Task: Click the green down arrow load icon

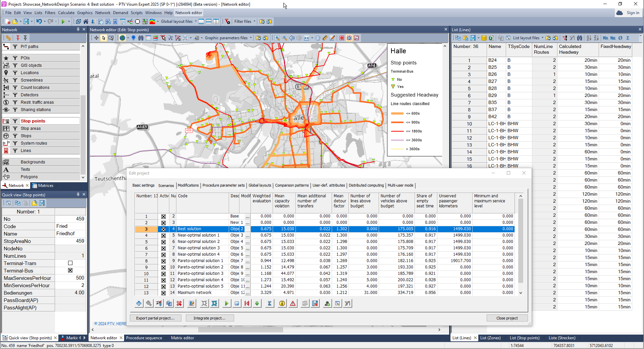Action: (257, 303)
